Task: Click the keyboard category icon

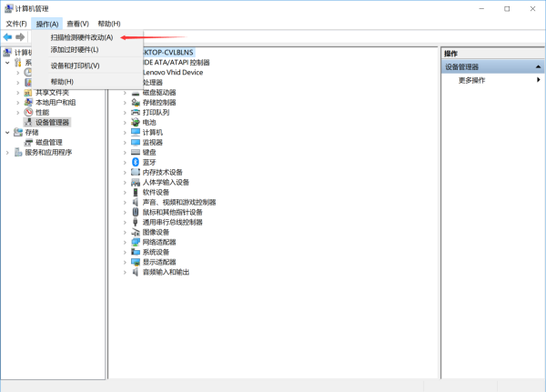Action: pos(136,152)
